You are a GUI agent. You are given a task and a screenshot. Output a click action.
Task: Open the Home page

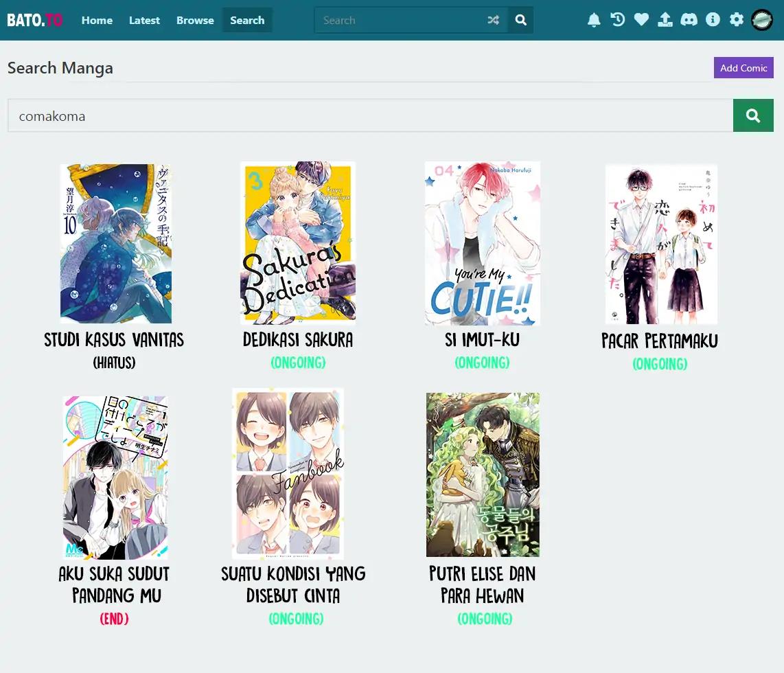pos(96,21)
